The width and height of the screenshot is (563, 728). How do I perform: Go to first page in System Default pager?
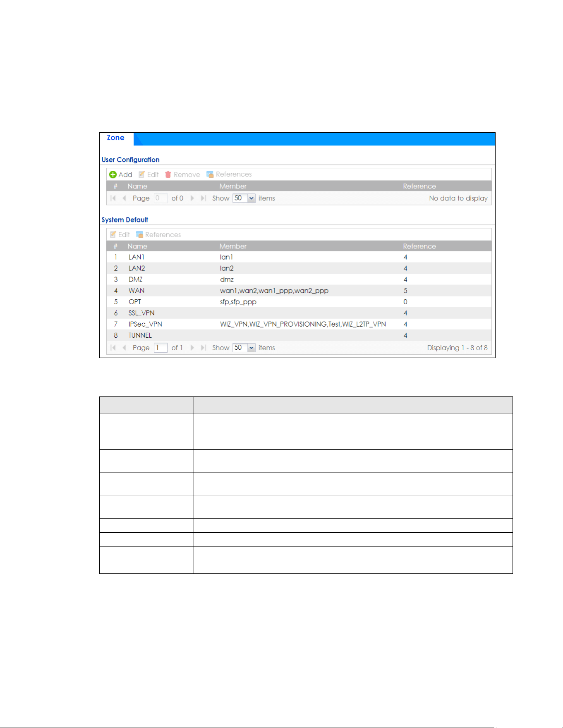point(113,348)
